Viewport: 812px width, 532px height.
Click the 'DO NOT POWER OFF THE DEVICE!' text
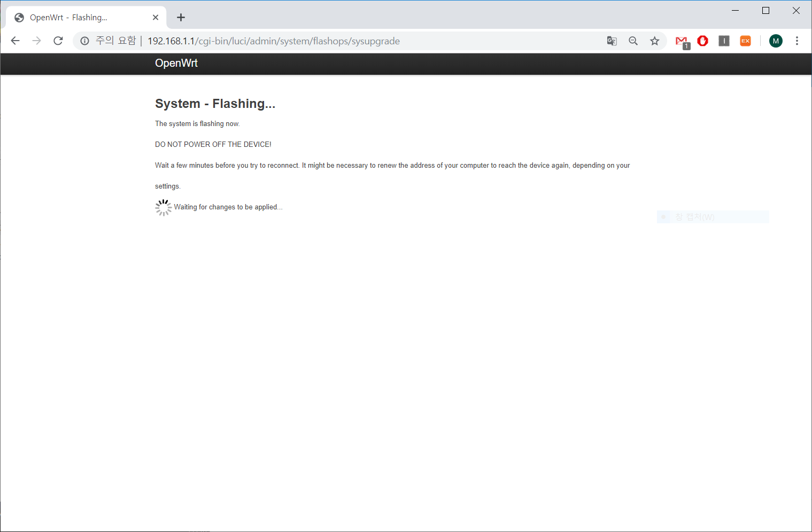pyautogui.click(x=213, y=144)
